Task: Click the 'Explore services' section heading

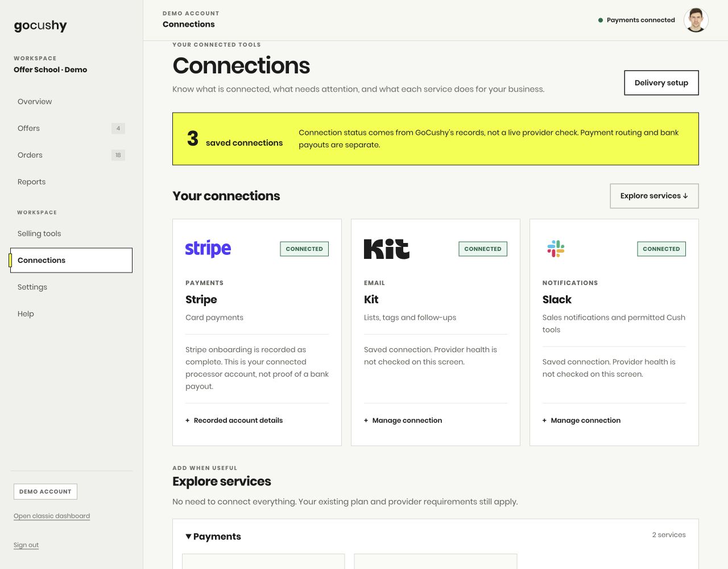Action: click(222, 481)
